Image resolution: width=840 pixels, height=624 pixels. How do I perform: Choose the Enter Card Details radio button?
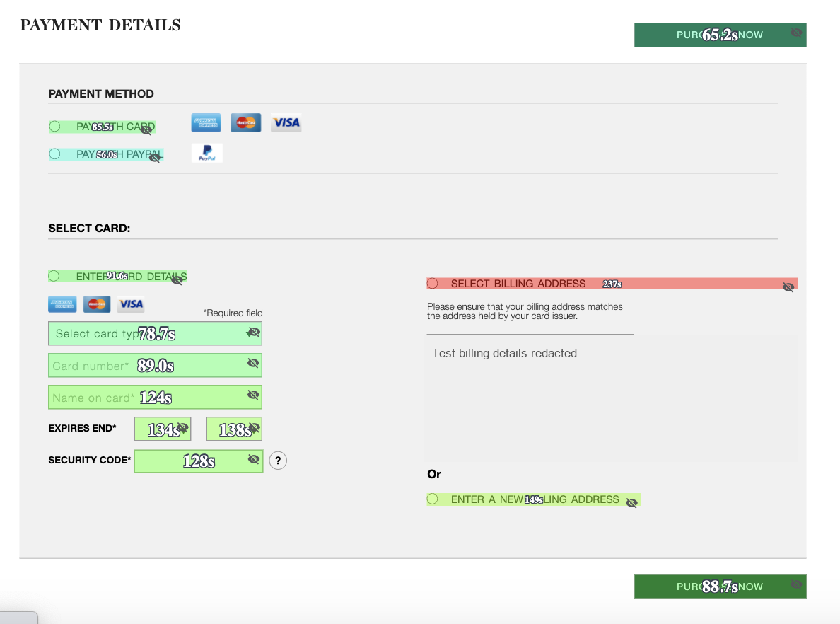click(x=54, y=276)
